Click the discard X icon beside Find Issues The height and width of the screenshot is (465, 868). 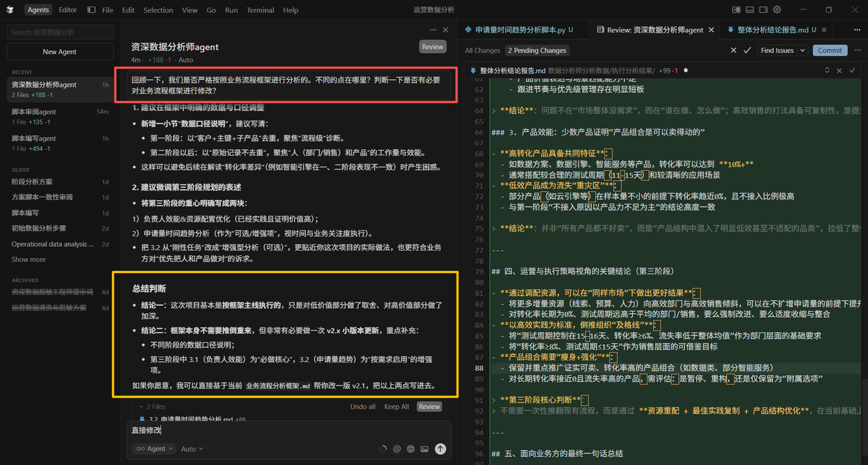tap(733, 50)
